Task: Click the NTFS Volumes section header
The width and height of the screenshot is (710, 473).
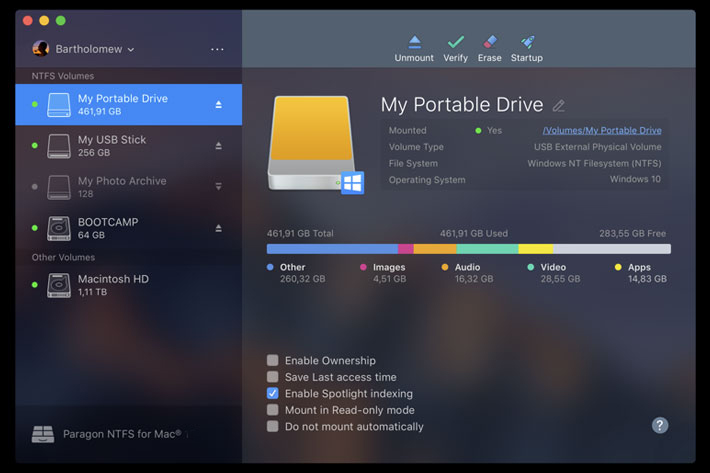Action: click(63, 76)
